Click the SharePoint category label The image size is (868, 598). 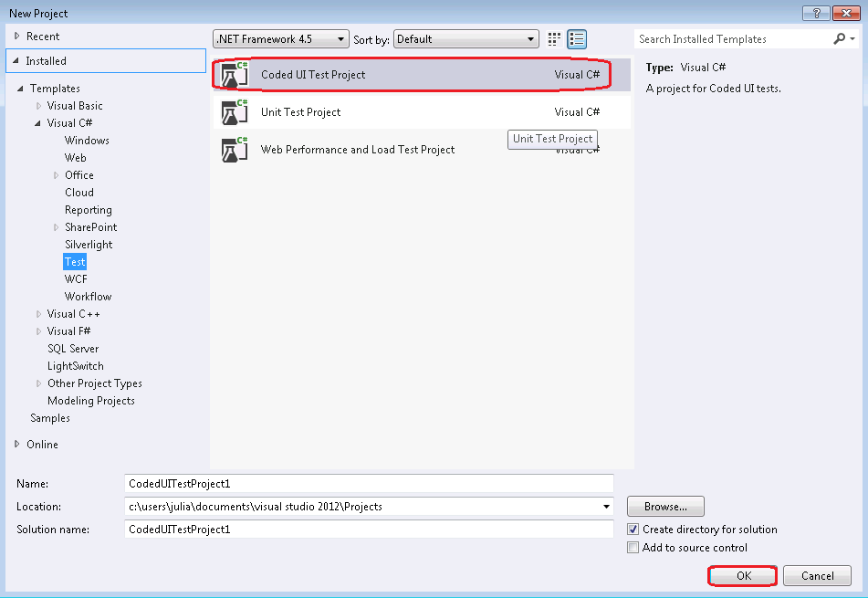pos(90,227)
